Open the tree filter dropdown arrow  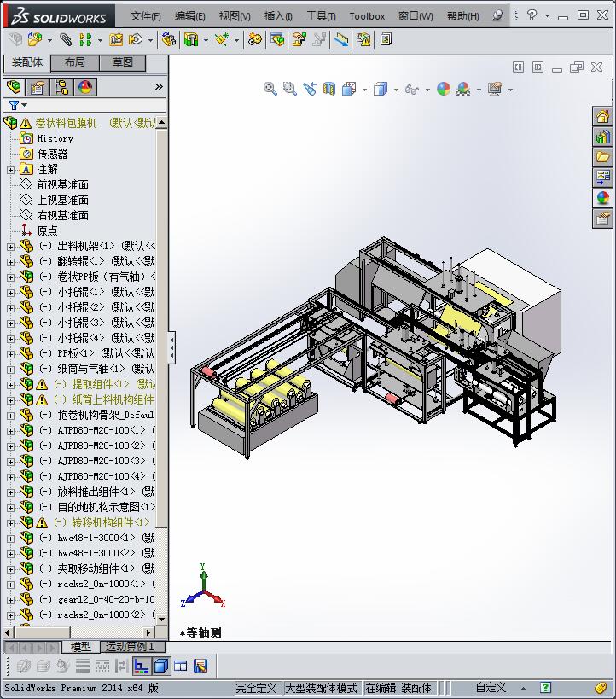[x=25, y=105]
